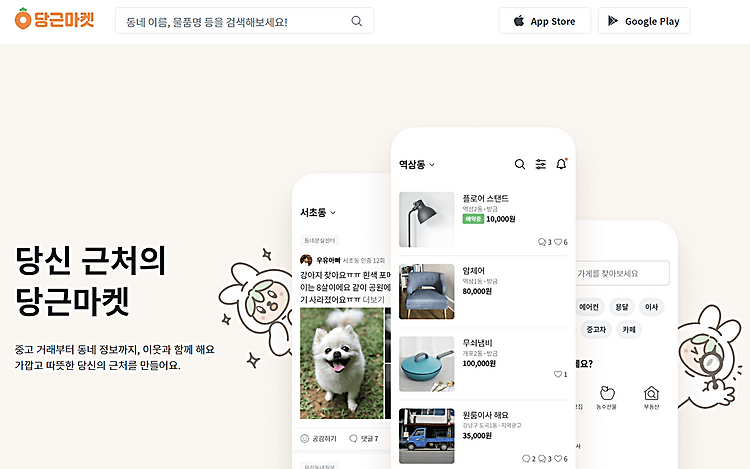The height and width of the screenshot is (469, 750).
Task: Click the 더보기 link in dog post
Action: [374, 299]
